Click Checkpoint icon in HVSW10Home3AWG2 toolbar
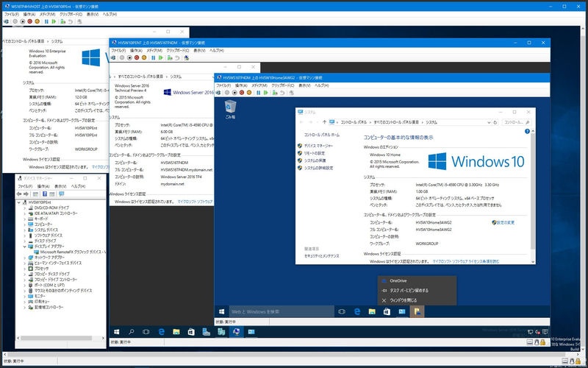588x368 pixels. (275, 93)
